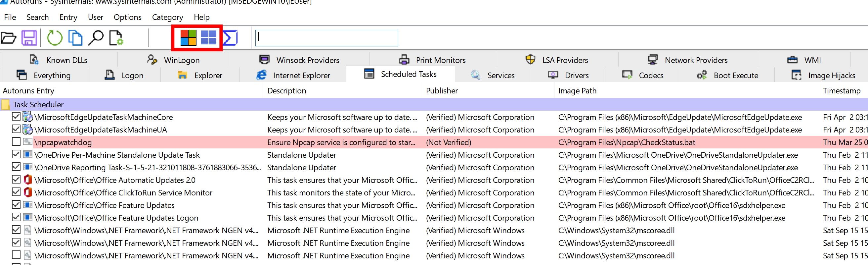View the Codecs tab
The height and width of the screenshot is (265, 868).
[643, 75]
